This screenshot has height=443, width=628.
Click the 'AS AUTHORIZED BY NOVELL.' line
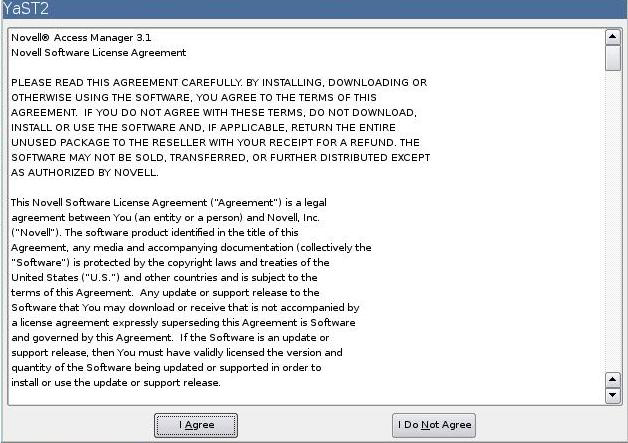pos(85,173)
